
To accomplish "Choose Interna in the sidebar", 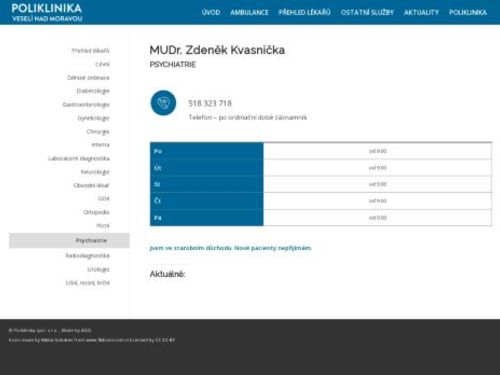I will pyautogui.click(x=100, y=145).
